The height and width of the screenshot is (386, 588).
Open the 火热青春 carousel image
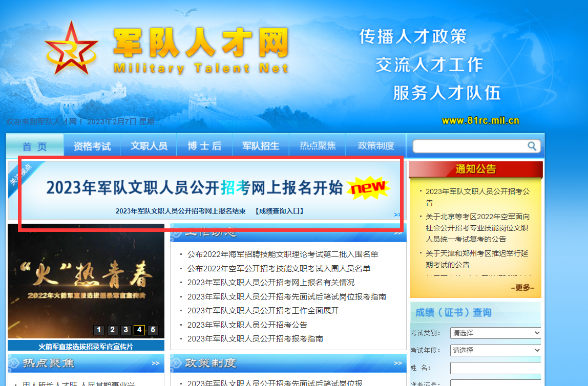86,281
